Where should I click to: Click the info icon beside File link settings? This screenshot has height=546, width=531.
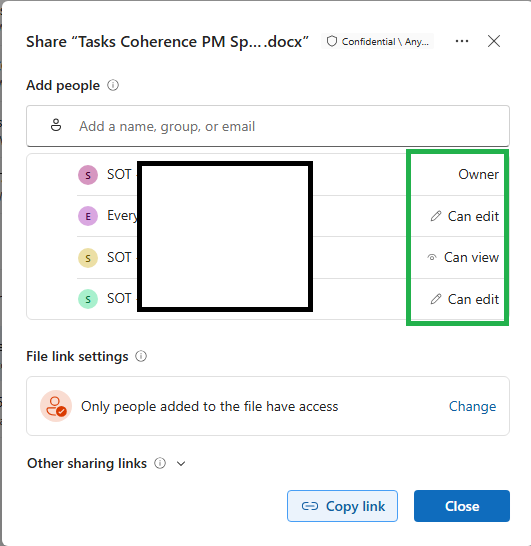click(141, 356)
